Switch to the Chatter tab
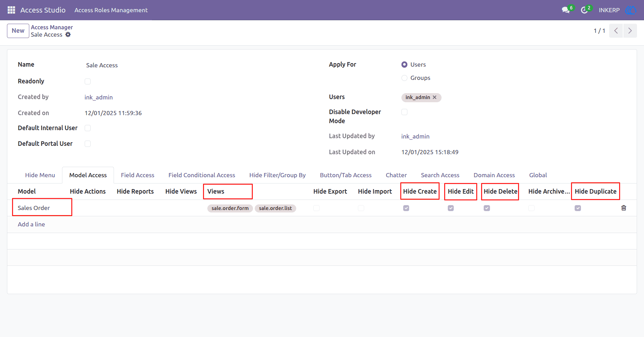Screen dimensions: 644x337 396,175
